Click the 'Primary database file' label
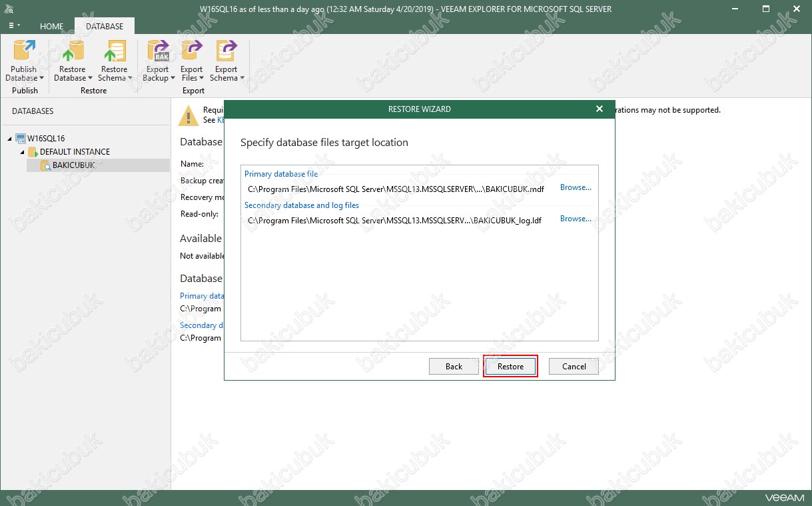812x506 pixels. (281, 174)
